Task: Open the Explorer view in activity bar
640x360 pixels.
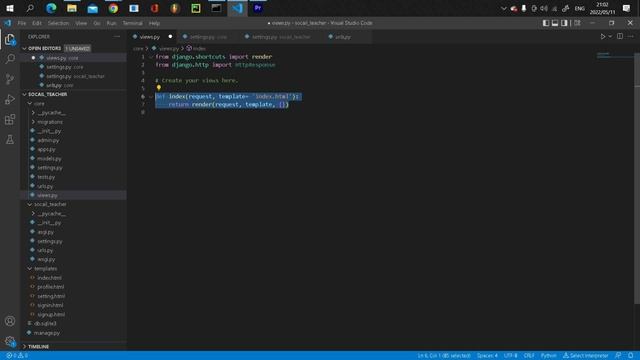Action: (x=10, y=39)
